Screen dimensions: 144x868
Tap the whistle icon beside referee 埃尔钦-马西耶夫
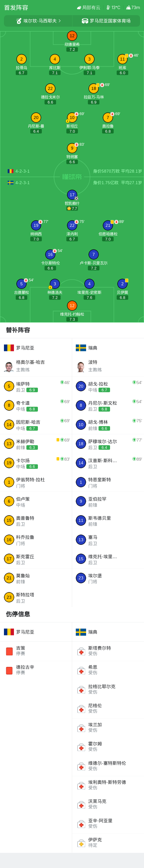pyautogui.click(x=19, y=21)
